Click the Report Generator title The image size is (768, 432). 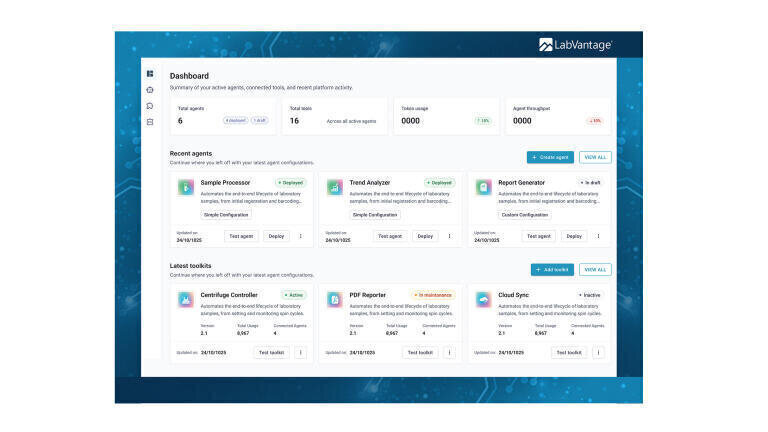pos(522,183)
